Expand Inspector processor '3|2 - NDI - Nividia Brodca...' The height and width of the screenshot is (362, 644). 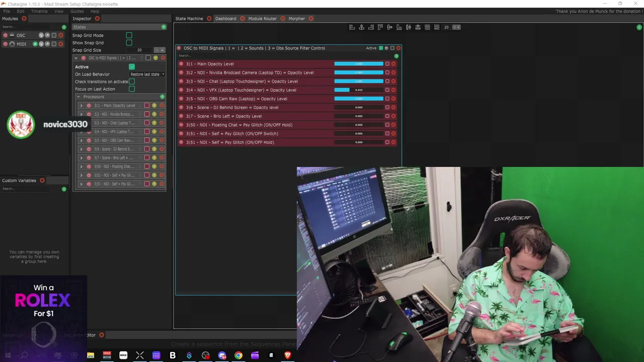tap(81, 114)
